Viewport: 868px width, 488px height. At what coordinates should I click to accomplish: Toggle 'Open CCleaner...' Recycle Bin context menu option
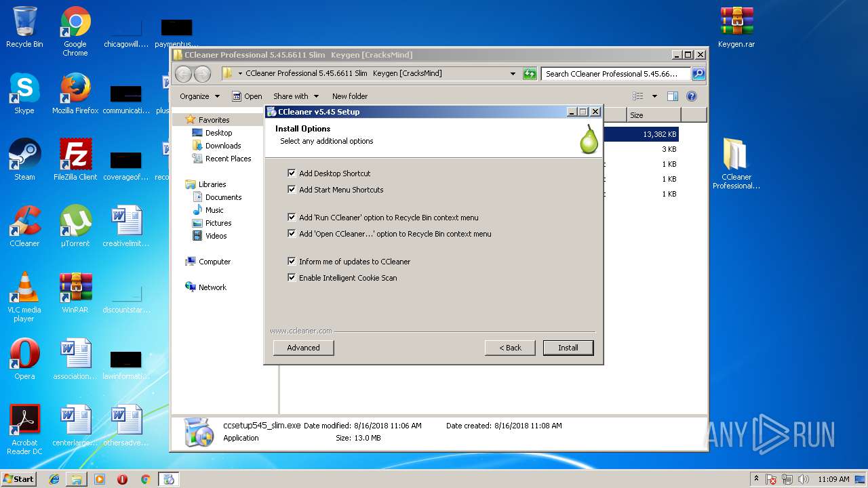(x=292, y=234)
